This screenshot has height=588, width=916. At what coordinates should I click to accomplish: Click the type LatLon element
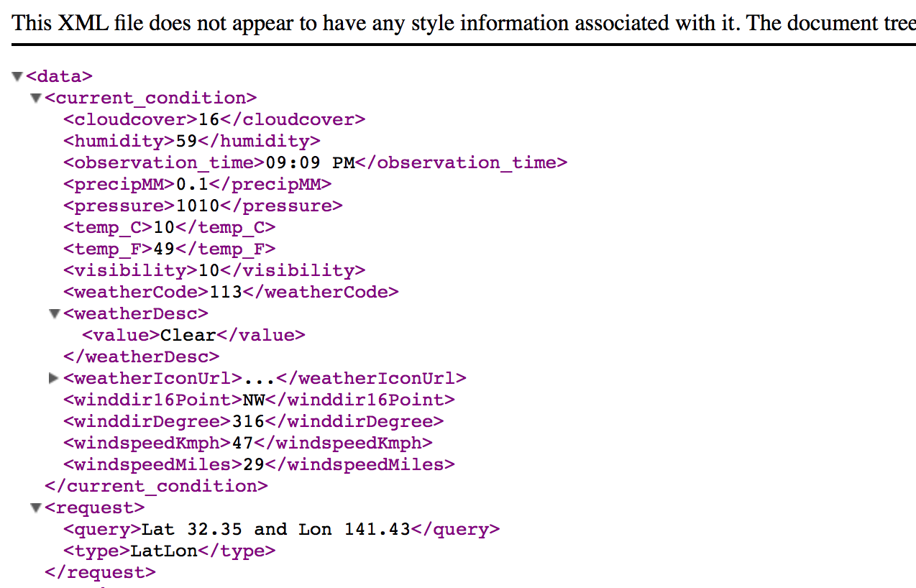click(170, 551)
